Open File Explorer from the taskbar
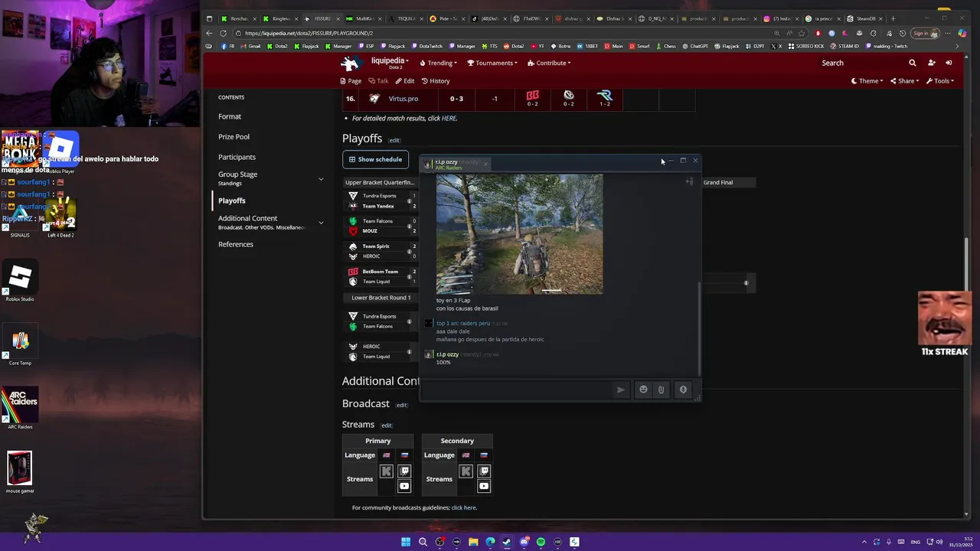The width and height of the screenshot is (980, 551). coord(473,542)
